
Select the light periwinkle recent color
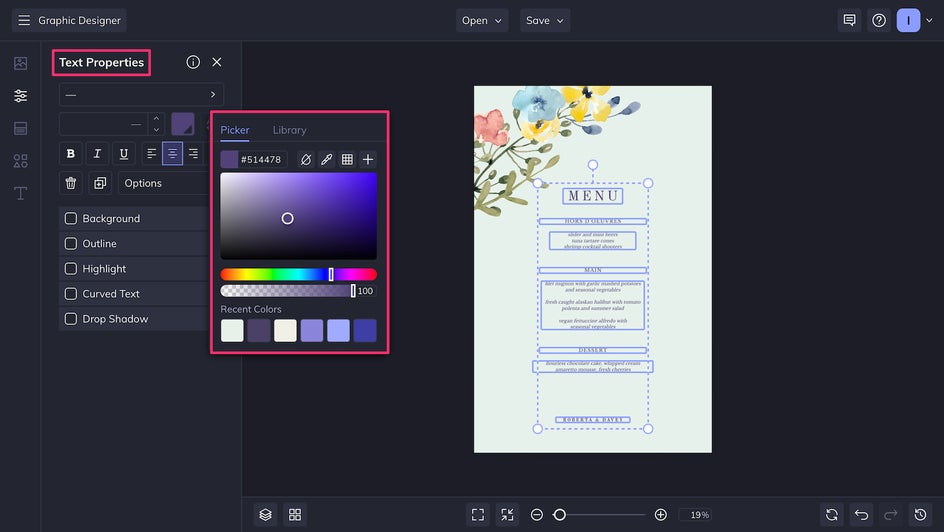(338, 330)
